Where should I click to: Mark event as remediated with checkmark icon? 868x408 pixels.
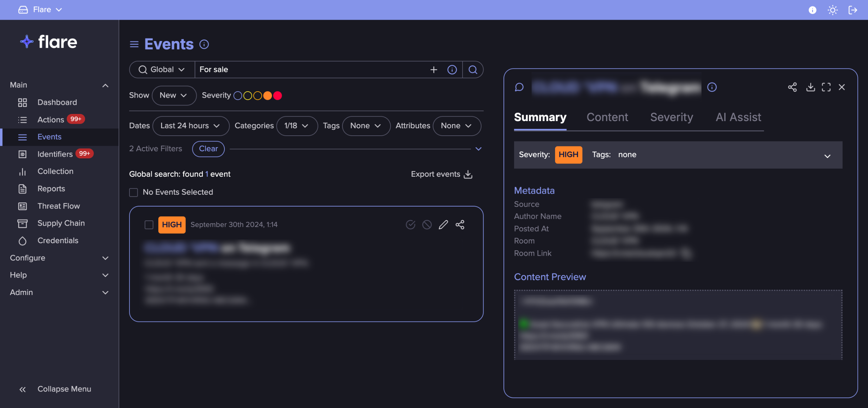click(410, 225)
